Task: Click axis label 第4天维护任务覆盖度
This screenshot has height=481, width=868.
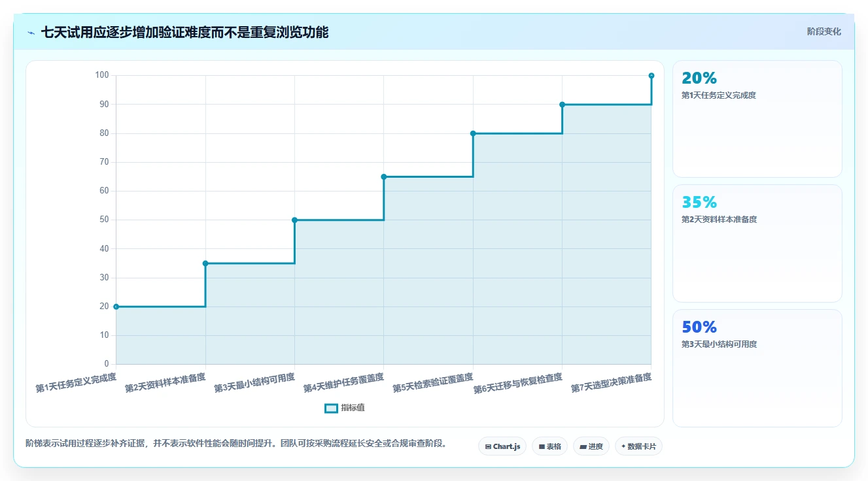Action: pos(343,382)
